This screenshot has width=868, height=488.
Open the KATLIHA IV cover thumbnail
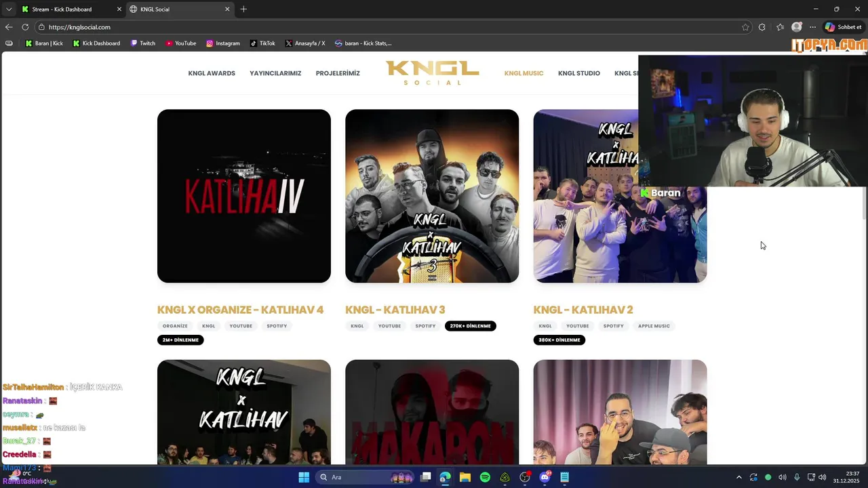[244, 196]
